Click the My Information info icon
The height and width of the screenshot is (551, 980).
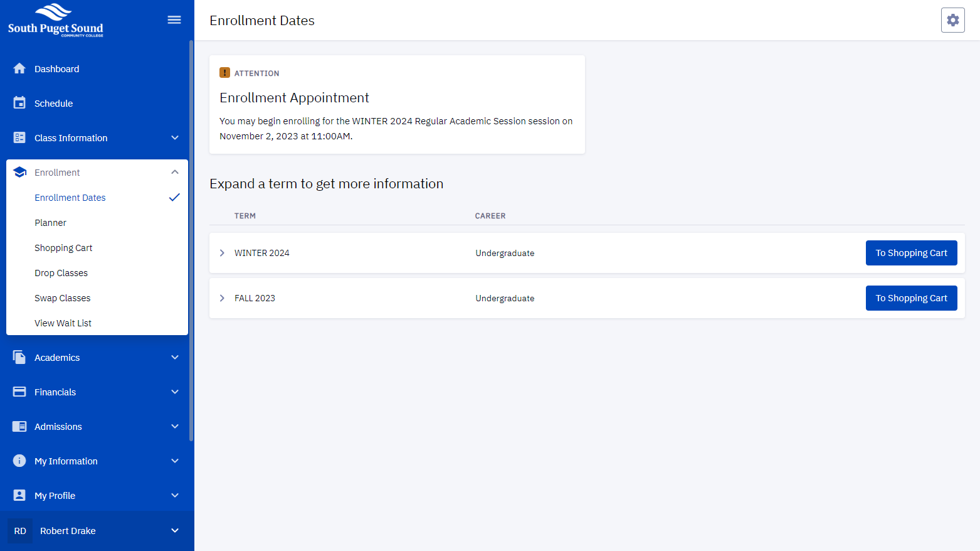coord(19,461)
